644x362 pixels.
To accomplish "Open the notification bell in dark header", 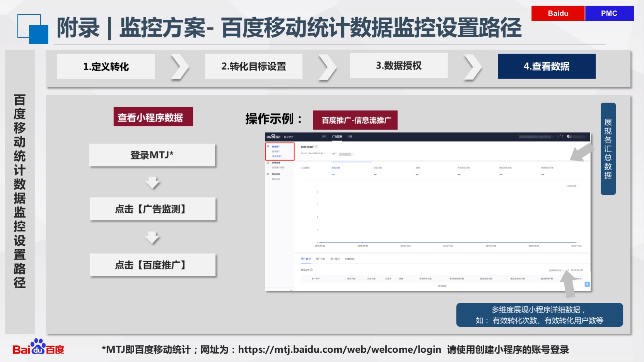I will coord(559,136).
